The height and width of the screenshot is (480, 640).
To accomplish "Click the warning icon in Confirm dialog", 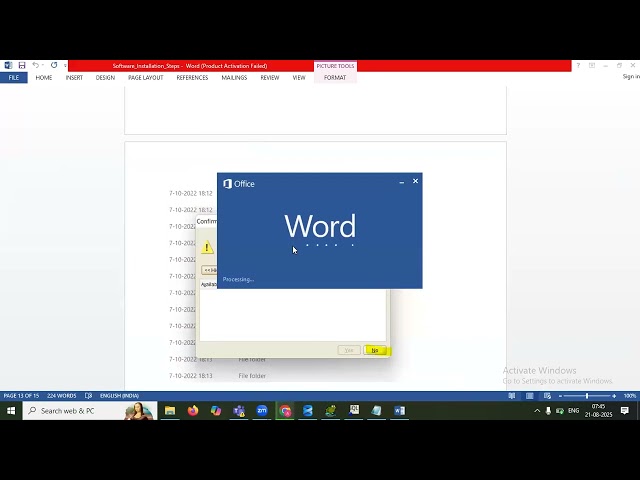I will (207, 247).
